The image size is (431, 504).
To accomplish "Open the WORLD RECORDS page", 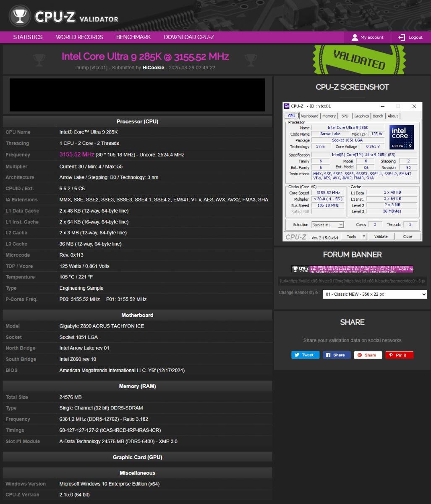I will pos(79,37).
